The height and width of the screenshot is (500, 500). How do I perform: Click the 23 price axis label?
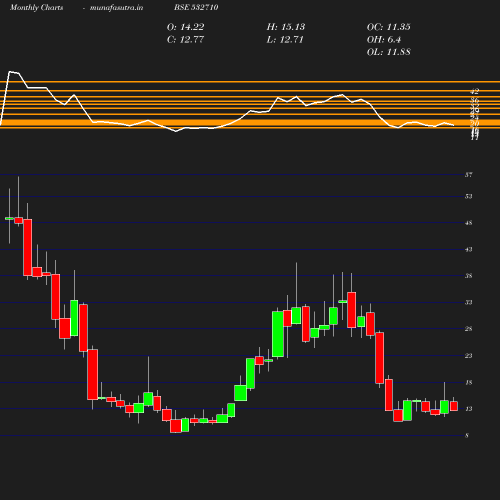coord(469,356)
